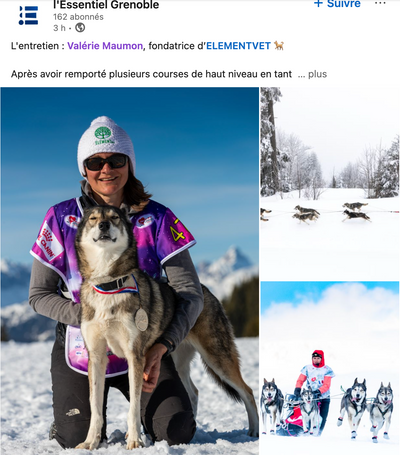Screen dimensions: 400x455
Task: Open l'Essentiel Grenoble page name
Action: coord(106,5)
